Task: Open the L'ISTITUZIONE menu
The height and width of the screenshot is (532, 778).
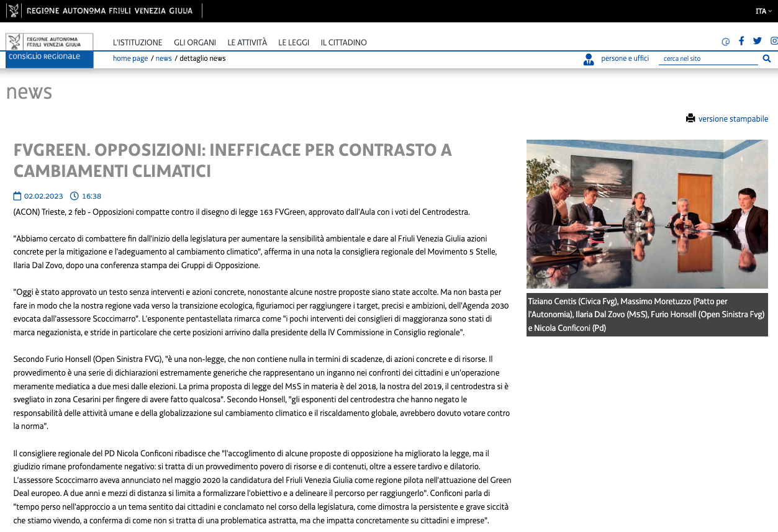Action: (137, 42)
